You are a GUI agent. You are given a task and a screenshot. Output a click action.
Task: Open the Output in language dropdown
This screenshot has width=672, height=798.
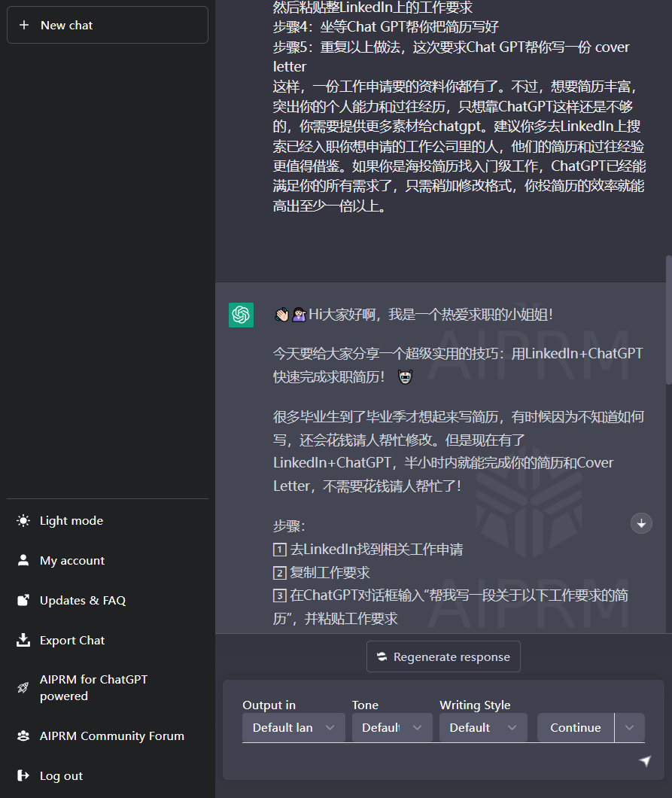(293, 727)
